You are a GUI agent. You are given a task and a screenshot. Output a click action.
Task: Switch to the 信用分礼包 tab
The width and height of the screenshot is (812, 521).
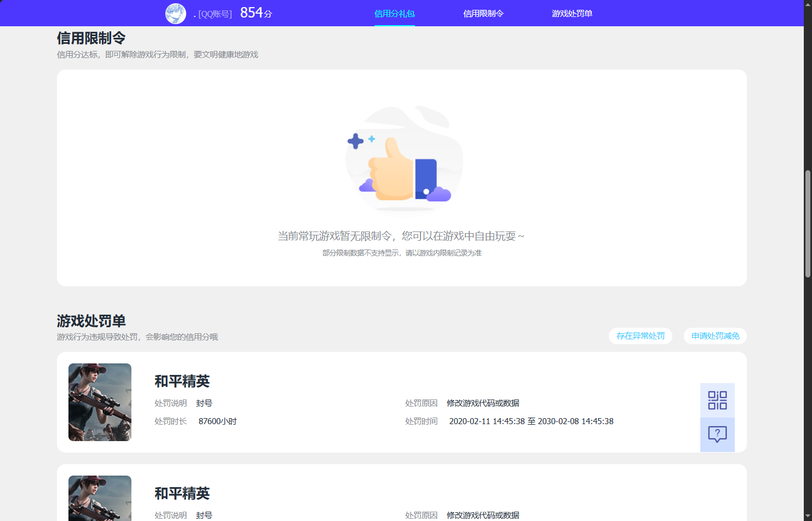[394, 14]
